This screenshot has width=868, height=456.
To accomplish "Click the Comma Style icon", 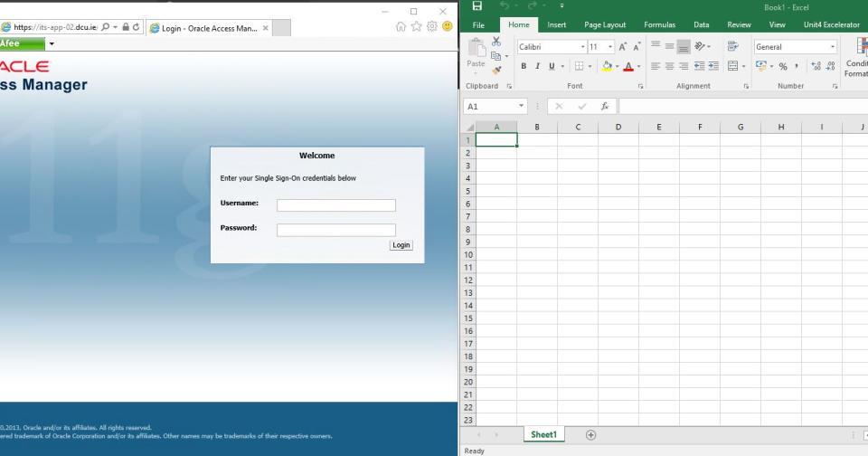I will click(797, 66).
